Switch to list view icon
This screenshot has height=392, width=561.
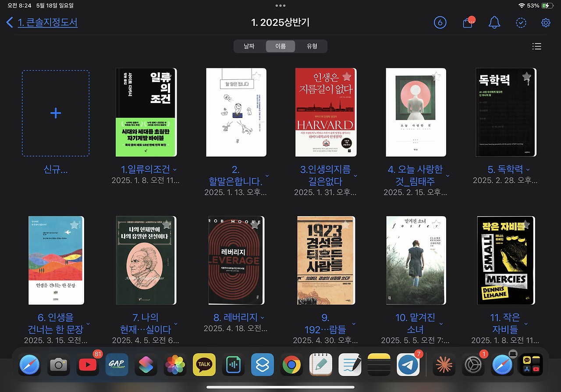pyautogui.click(x=536, y=46)
